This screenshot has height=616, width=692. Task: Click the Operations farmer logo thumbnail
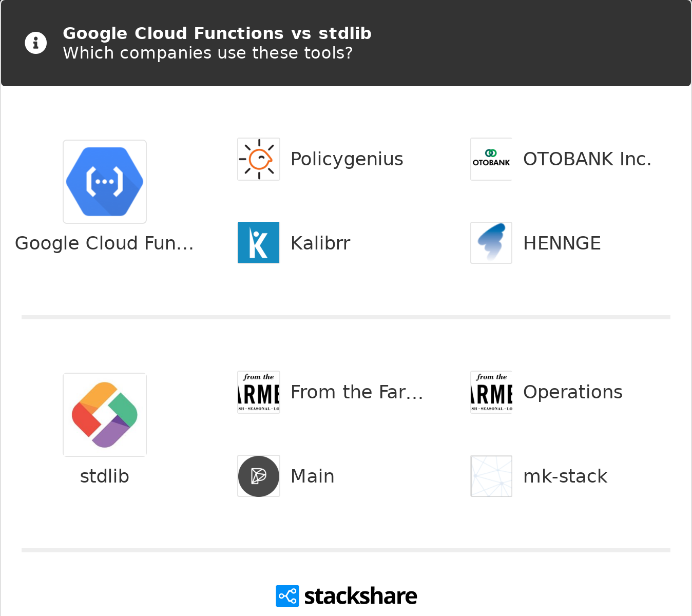491,392
